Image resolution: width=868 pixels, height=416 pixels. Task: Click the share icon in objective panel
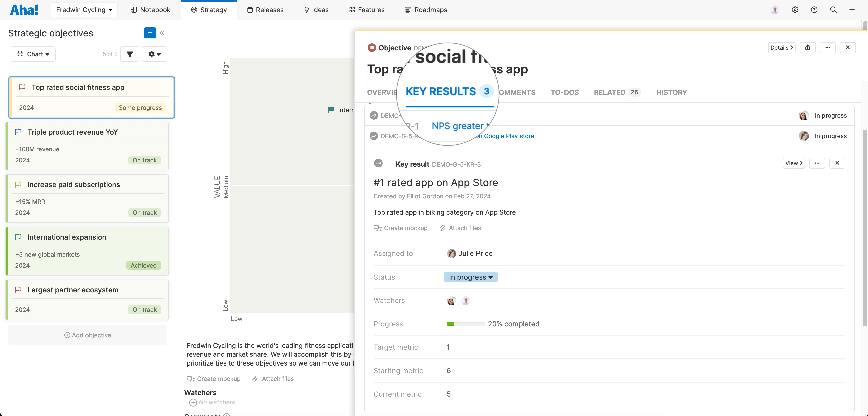(x=807, y=47)
